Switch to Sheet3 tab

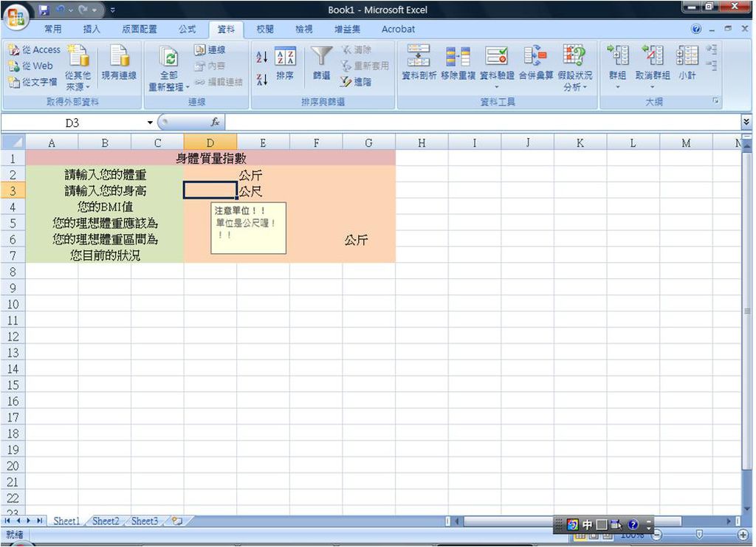[145, 521]
